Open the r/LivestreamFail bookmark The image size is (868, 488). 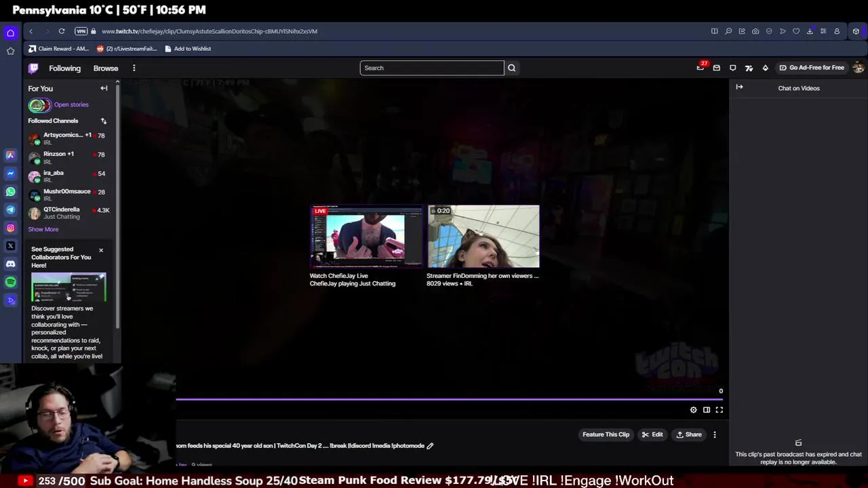(x=127, y=49)
